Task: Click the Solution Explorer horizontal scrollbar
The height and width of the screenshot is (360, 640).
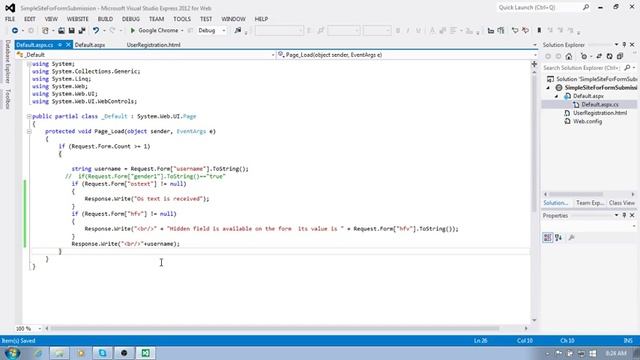Action: click(576, 194)
